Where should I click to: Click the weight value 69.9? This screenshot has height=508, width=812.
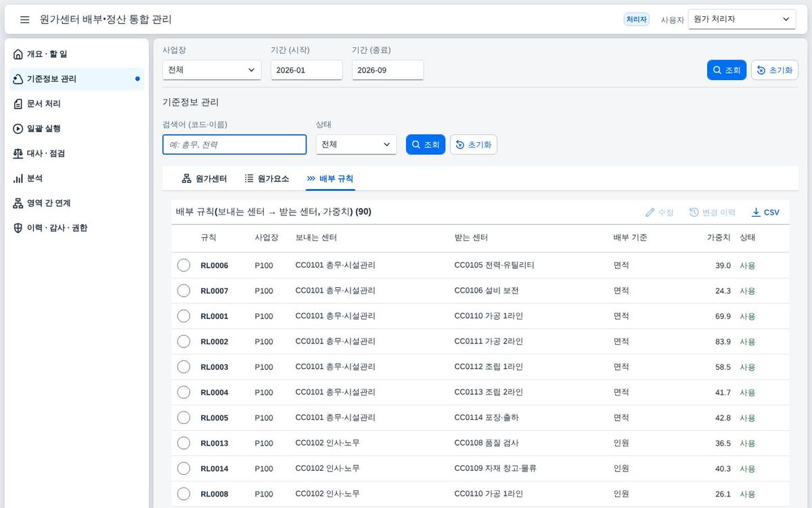point(723,316)
